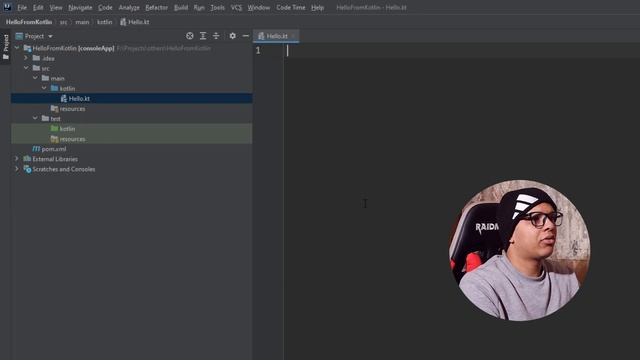Viewport: 640px width, 360px height.
Task: Select the src folder in tree
Action: point(45,68)
